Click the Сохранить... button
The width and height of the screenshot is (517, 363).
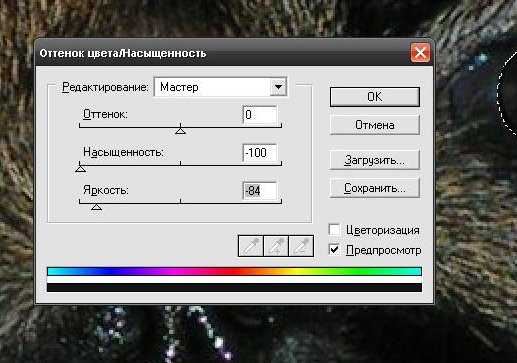[x=375, y=188]
